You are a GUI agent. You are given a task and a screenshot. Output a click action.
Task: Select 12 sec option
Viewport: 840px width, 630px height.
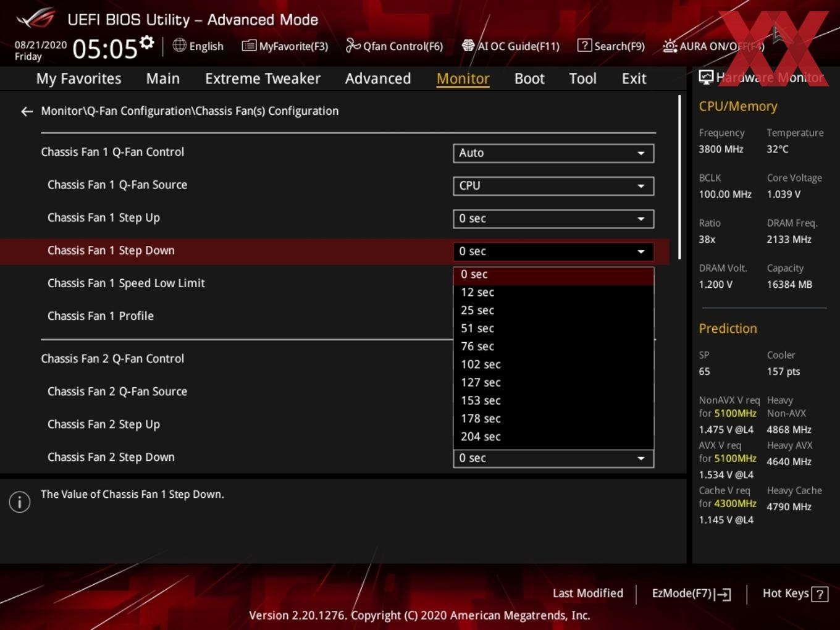(553, 292)
